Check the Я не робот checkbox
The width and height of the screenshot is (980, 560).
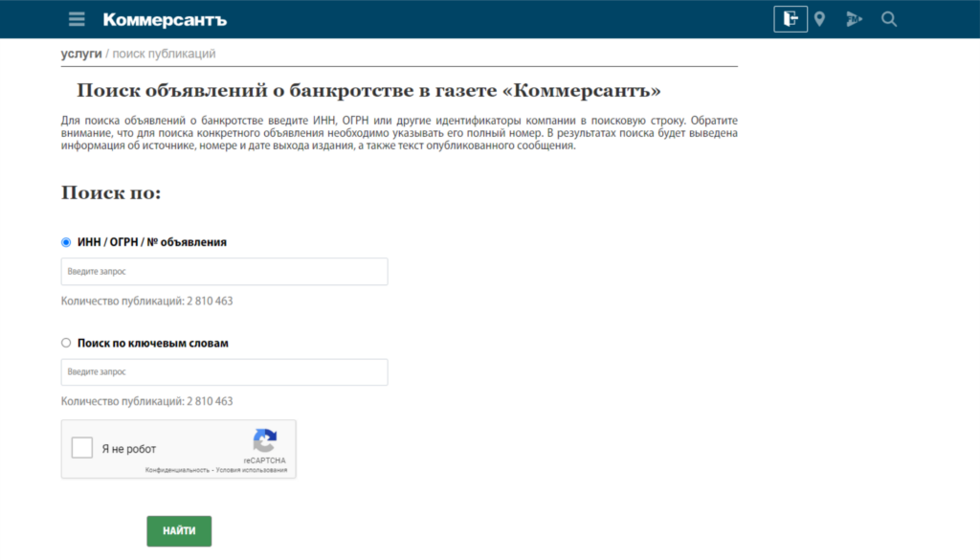coord(82,448)
